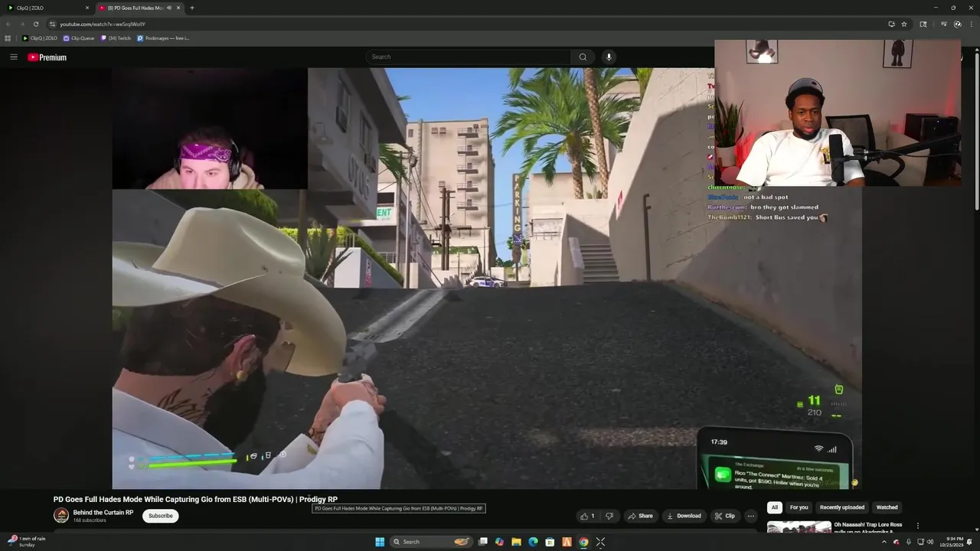Click the YouTube search magnifier button
The image size is (980, 551).
(x=583, y=57)
